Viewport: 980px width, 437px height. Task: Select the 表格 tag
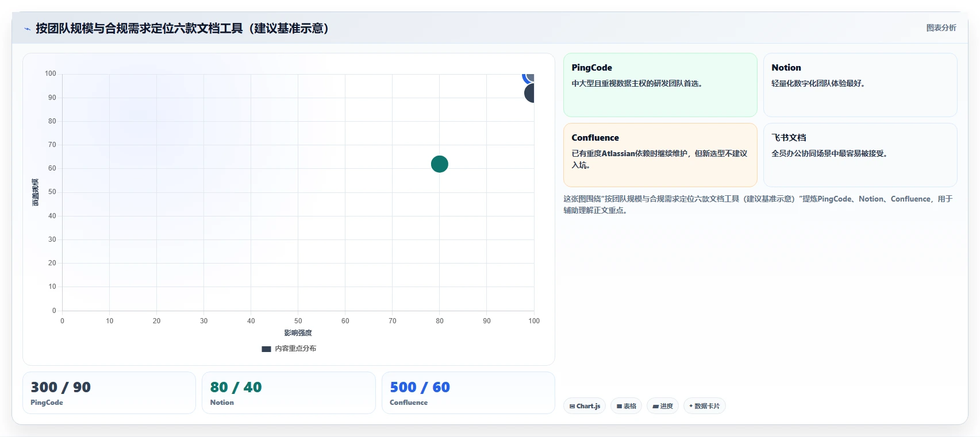coord(627,406)
